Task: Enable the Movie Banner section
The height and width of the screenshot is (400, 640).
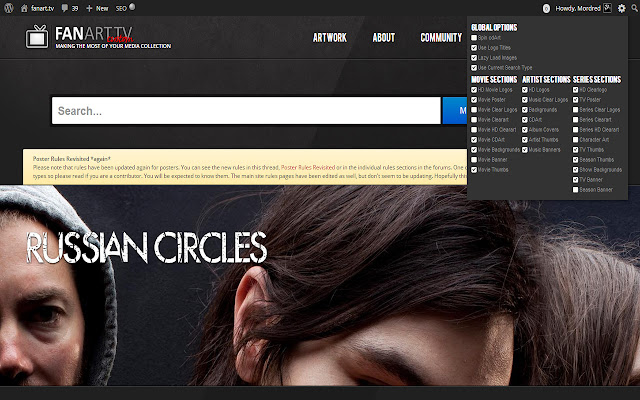Action: pos(474,160)
